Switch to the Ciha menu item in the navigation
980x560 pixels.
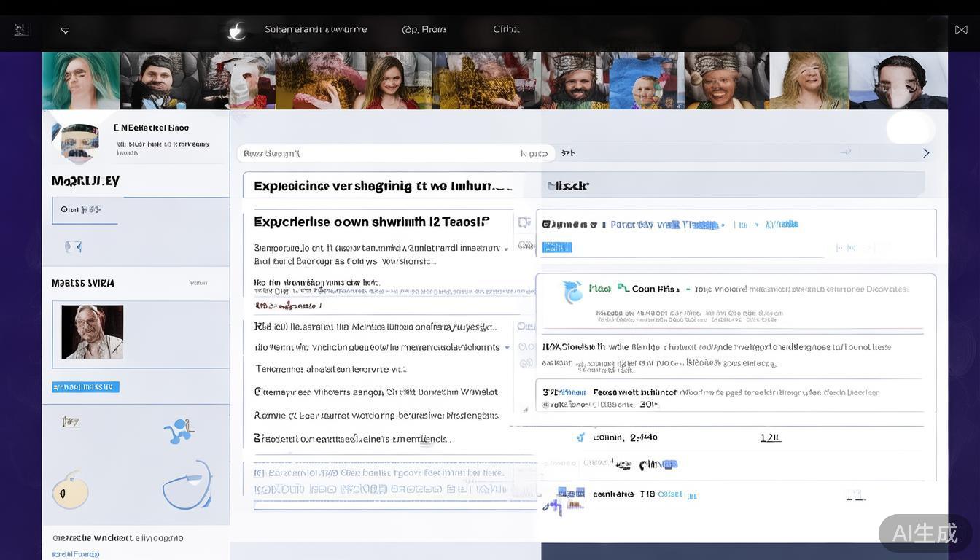point(506,28)
